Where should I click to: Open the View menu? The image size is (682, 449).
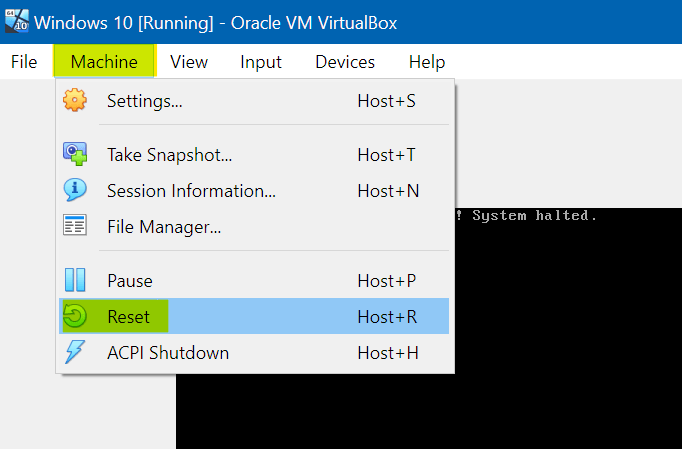tap(189, 62)
